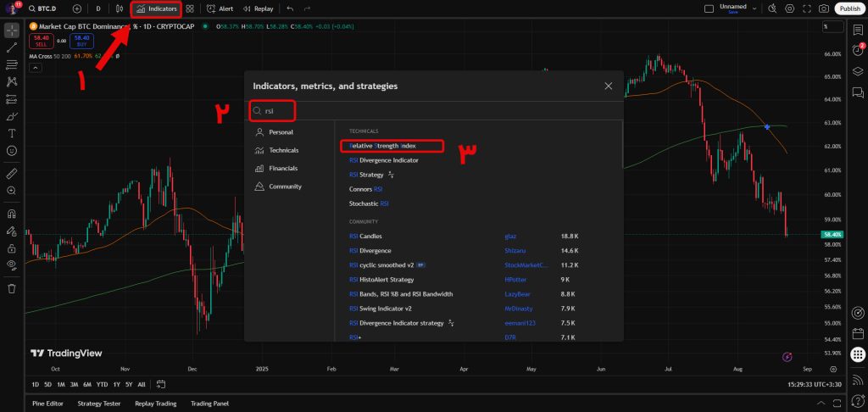Choose Connors RSI from results
Image resolution: width=868 pixels, height=412 pixels.
(x=365, y=189)
